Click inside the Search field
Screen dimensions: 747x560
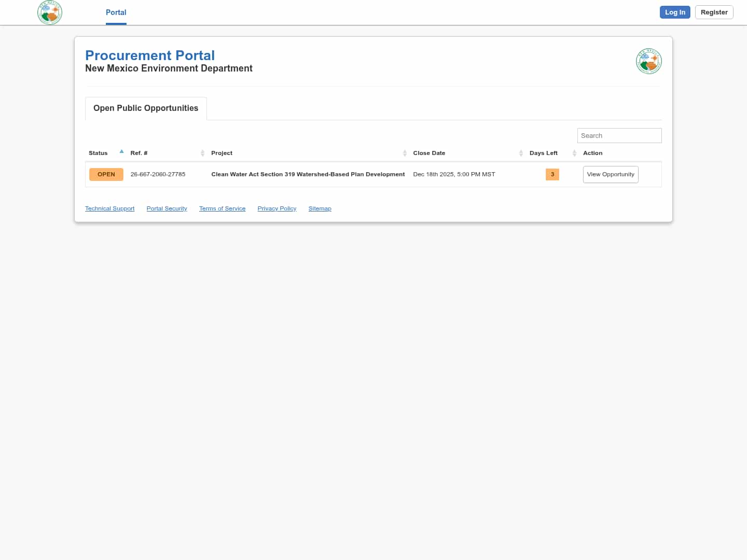pos(619,135)
